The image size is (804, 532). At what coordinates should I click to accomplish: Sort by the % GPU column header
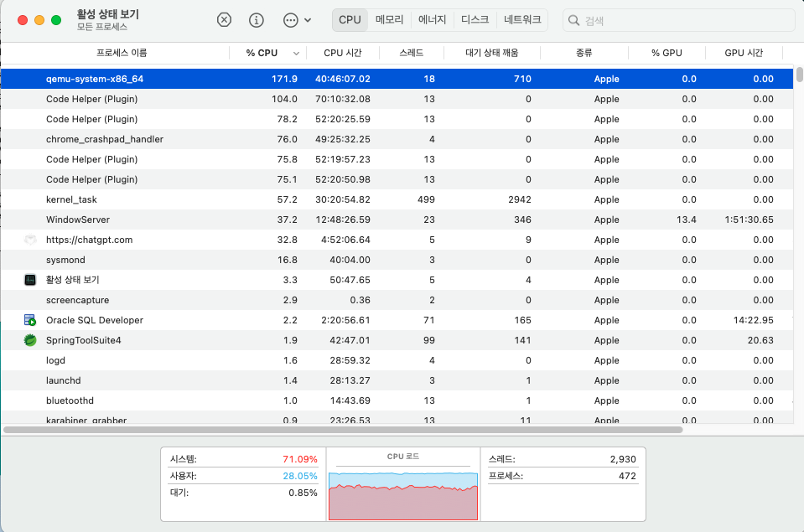pyautogui.click(x=667, y=53)
